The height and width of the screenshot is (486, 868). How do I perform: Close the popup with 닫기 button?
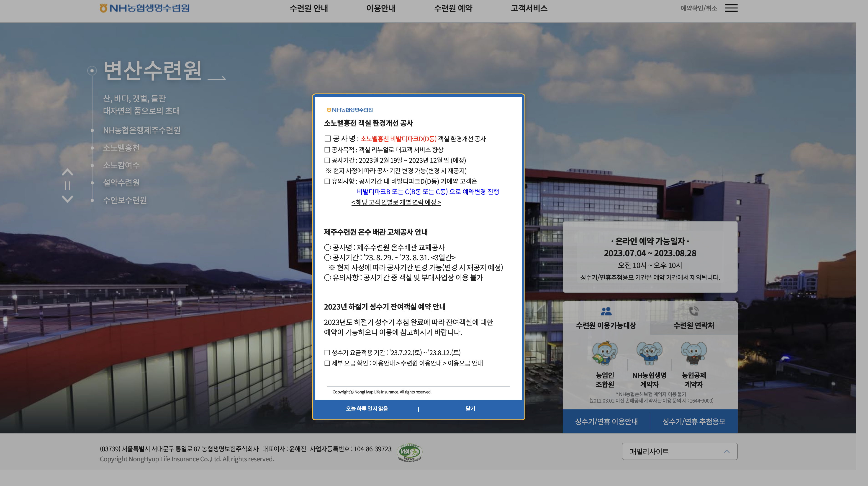[x=470, y=409]
